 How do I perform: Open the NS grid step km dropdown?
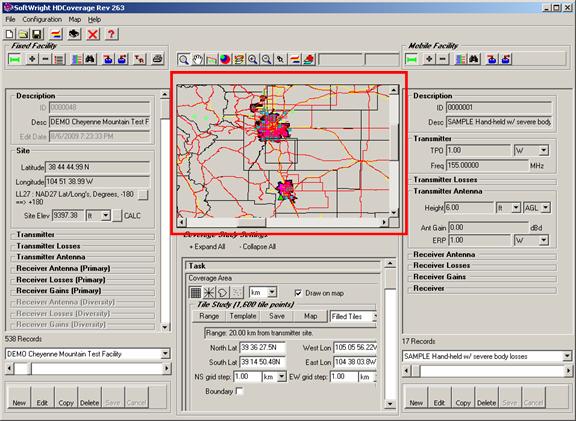[282, 377]
